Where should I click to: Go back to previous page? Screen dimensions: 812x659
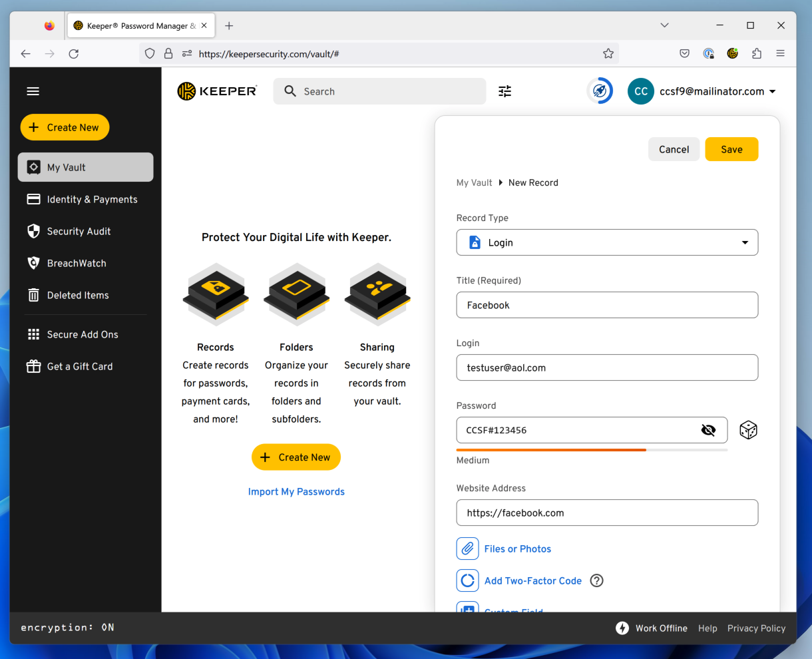pyautogui.click(x=25, y=53)
